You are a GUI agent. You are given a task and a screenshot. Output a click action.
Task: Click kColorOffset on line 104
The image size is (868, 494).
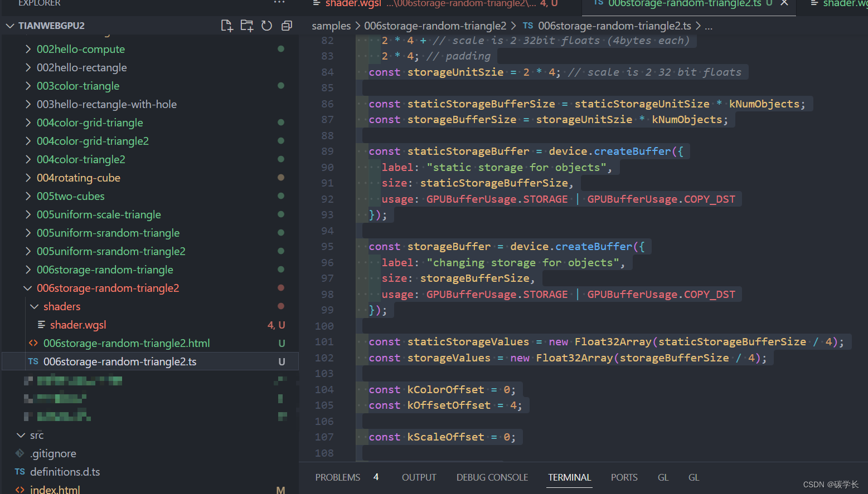(x=445, y=389)
